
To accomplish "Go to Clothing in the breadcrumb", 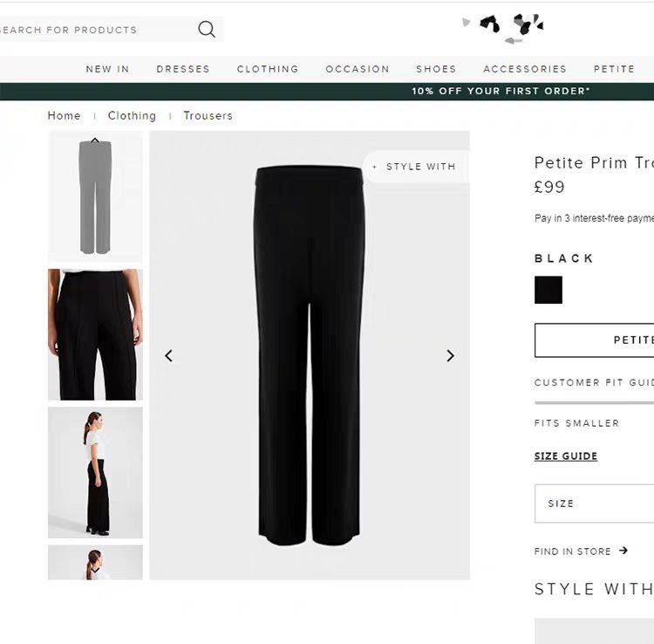I will [x=132, y=115].
